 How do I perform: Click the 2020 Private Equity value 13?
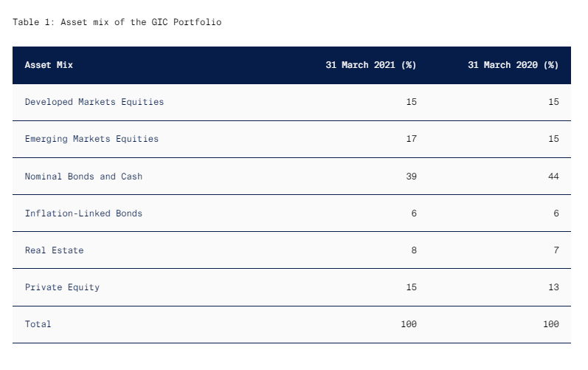tap(553, 287)
